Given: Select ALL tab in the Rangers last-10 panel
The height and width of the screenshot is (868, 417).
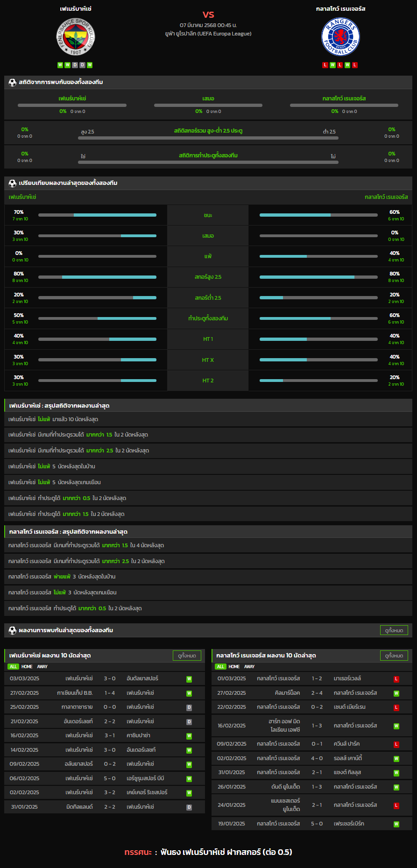Looking at the screenshot, I should 221,667.
